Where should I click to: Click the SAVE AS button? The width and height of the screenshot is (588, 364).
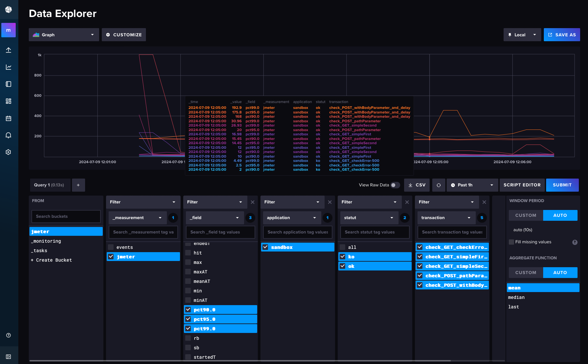coord(562,35)
